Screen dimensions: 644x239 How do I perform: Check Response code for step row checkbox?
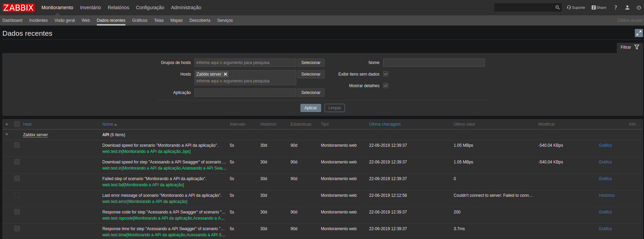(17, 212)
